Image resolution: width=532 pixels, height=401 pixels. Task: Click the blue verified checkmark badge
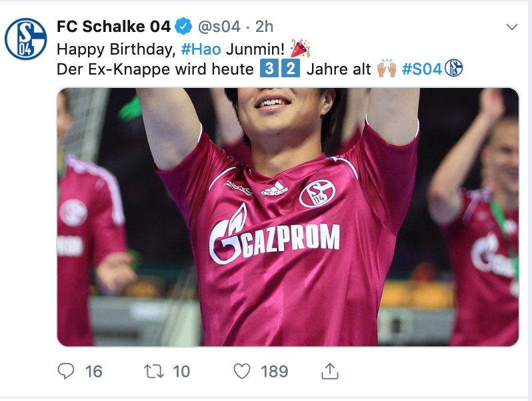183,27
